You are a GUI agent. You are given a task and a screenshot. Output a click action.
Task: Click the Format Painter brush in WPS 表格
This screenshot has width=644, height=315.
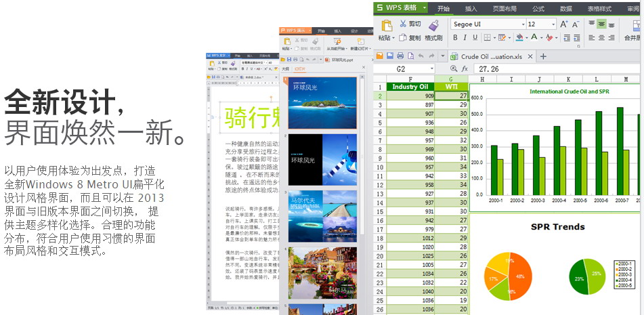click(x=433, y=26)
